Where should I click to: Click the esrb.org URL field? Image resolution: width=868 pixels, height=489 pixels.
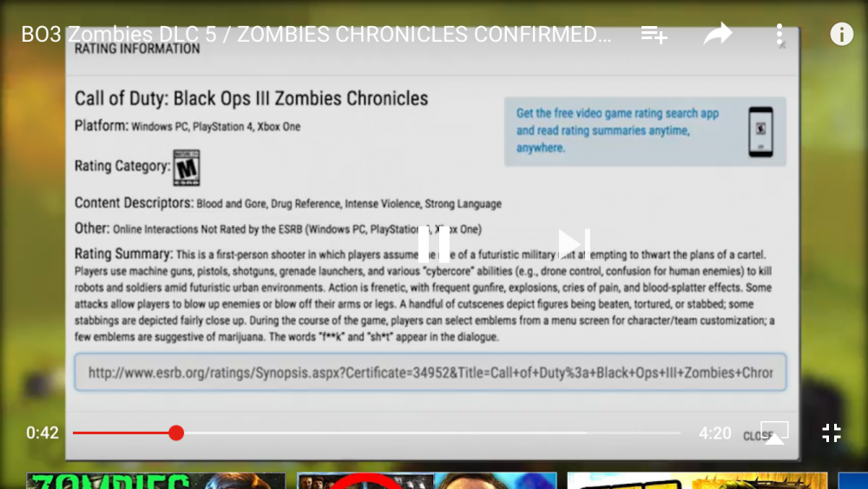coord(430,372)
